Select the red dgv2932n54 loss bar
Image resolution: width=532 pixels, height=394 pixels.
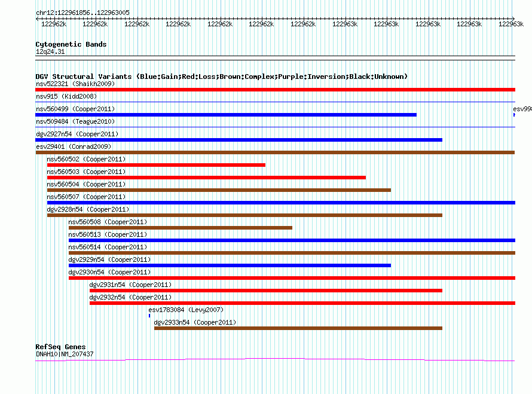click(302, 303)
